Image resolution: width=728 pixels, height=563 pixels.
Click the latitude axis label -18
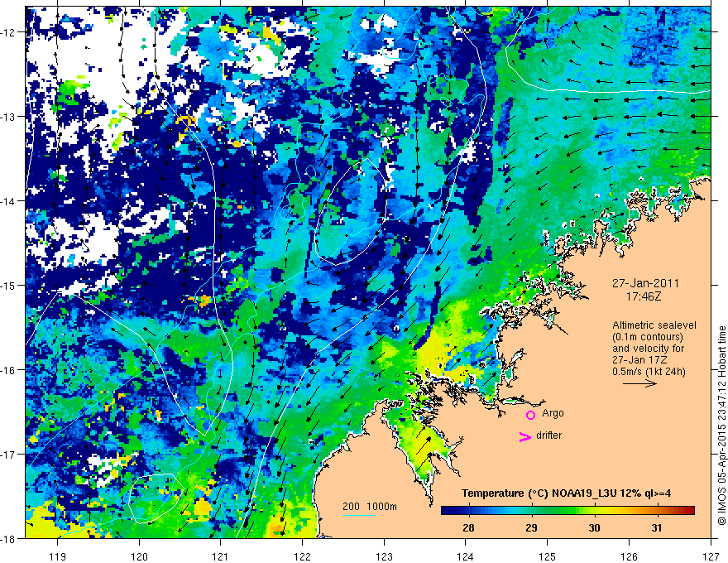click(x=8, y=538)
